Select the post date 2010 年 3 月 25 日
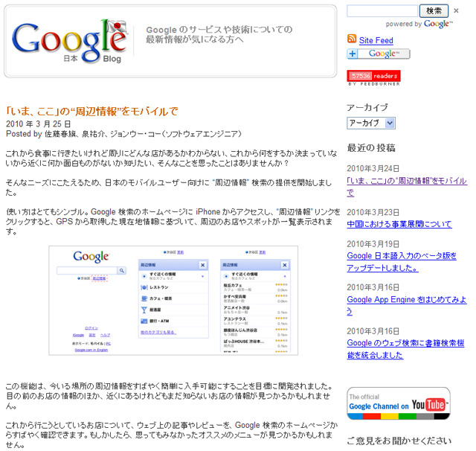This screenshot has width=476, height=451. [38, 124]
